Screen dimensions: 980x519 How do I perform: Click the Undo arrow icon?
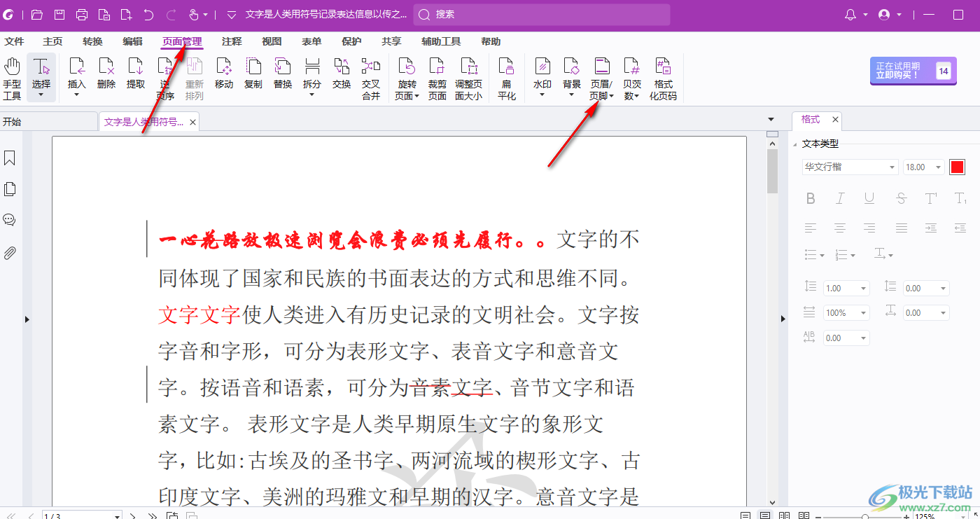[148, 15]
